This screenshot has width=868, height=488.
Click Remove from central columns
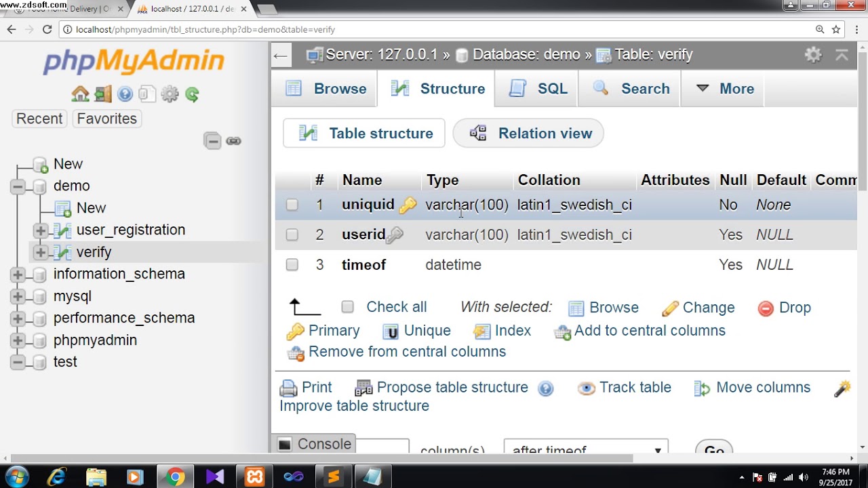pyautogui.click(x=396, y=352)
